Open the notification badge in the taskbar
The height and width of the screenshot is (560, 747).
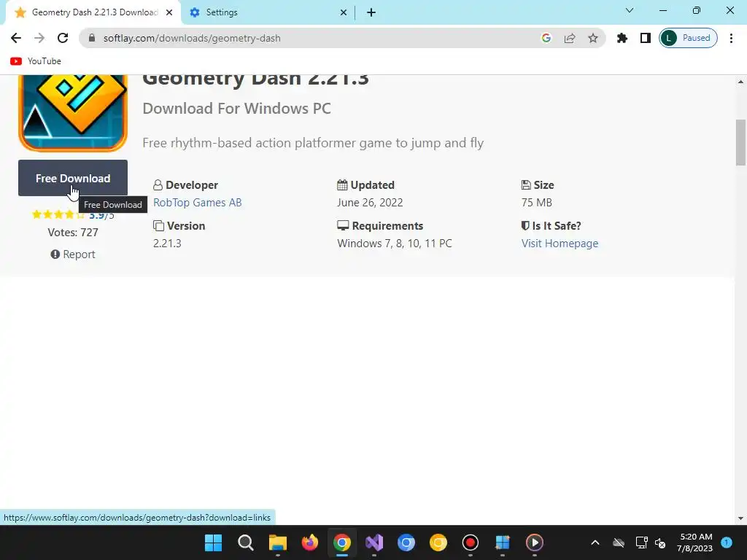[727, 542]
